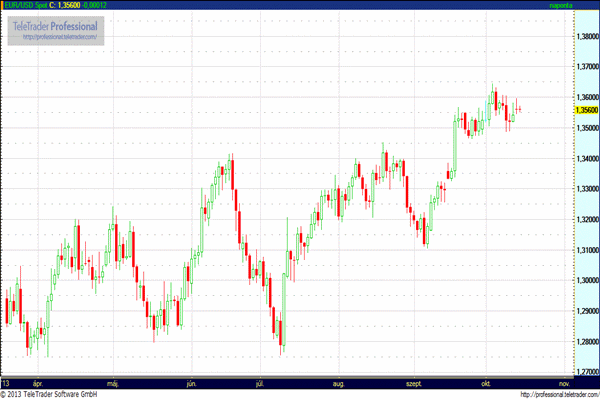Click the jún. time axis label

point(191,383)
